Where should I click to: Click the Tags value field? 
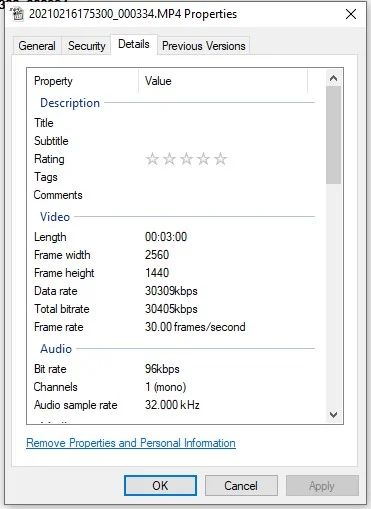[227, 177]
